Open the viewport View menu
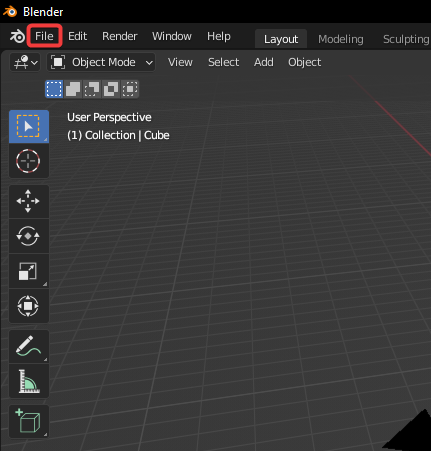The width and height of the screenshot is (431, 451). pos(180,62)
